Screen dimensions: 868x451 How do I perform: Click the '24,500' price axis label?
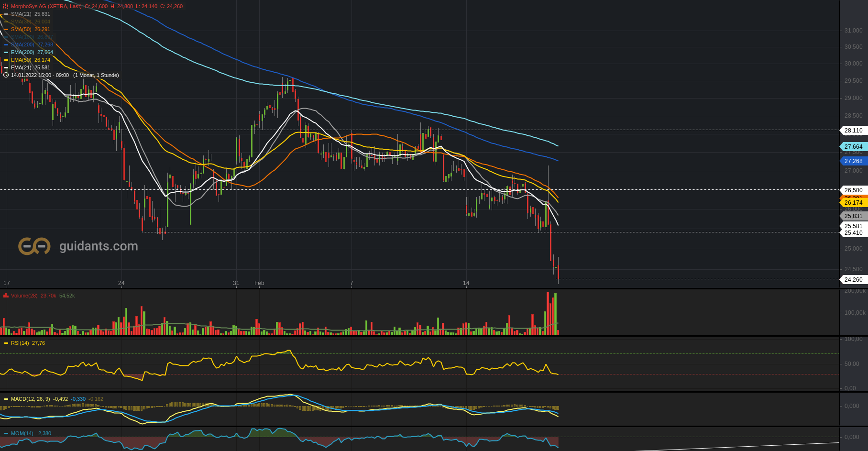pyautogui.click(x=854, y=269)
